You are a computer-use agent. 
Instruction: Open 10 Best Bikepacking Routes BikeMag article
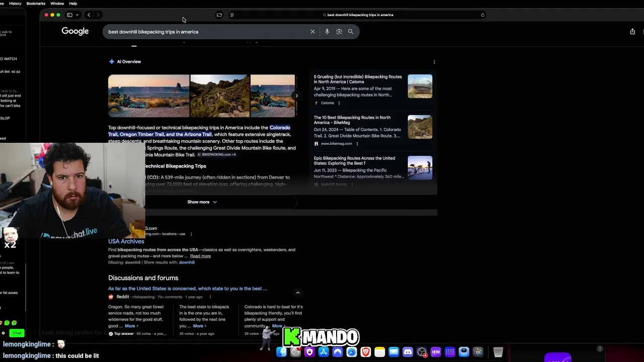352,120
